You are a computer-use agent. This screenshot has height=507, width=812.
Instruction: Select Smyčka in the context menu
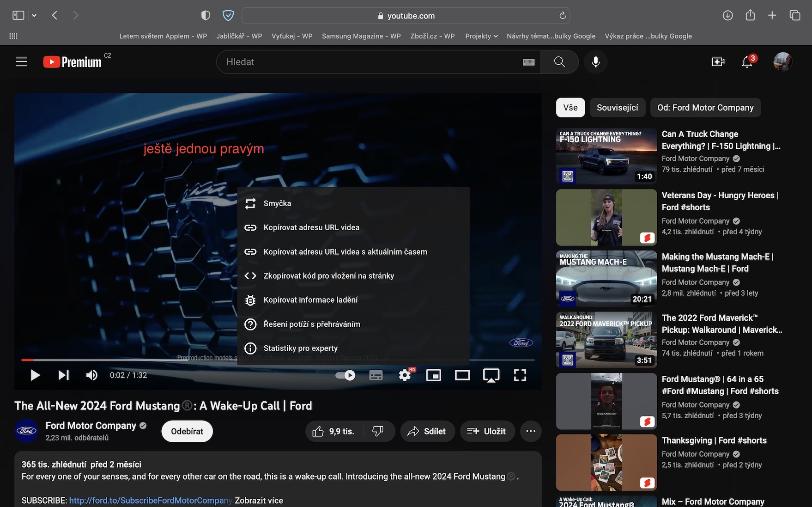pos(353,203)
